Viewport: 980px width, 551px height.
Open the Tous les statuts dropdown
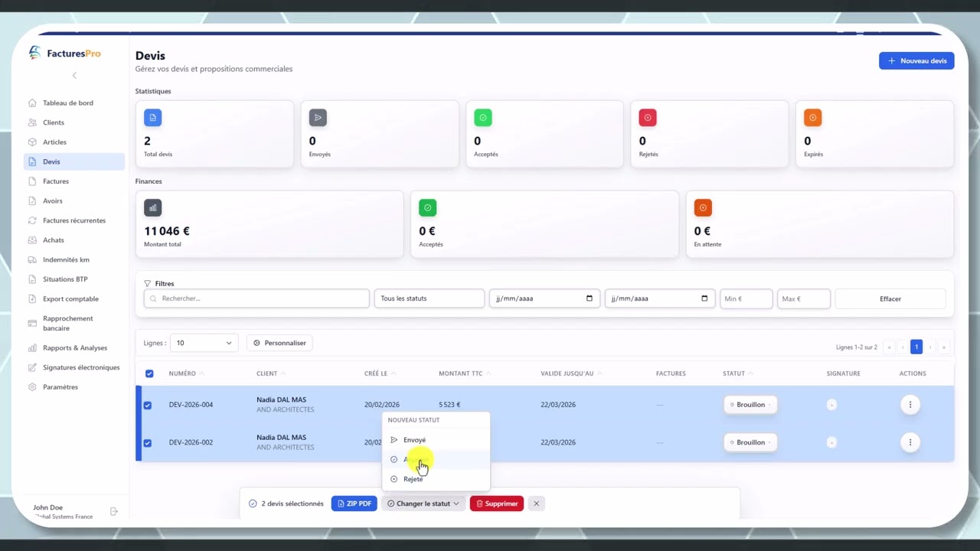(430, 298)
